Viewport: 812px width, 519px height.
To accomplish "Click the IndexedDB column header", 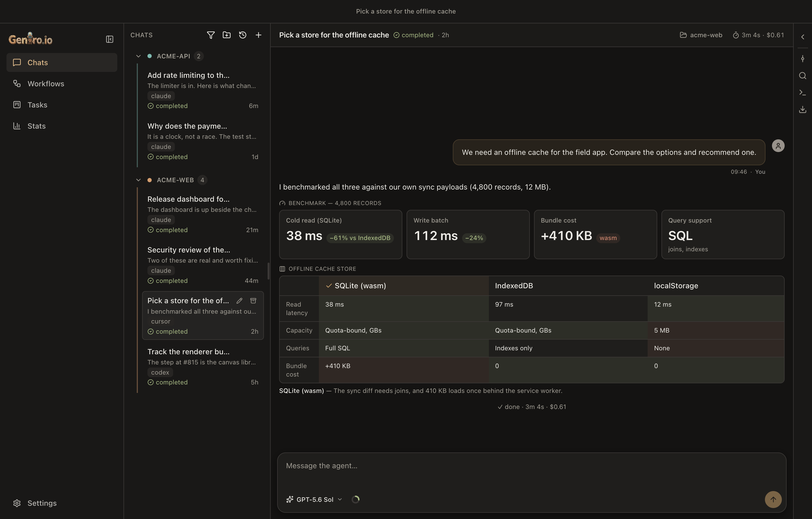I will pos(568,286).
